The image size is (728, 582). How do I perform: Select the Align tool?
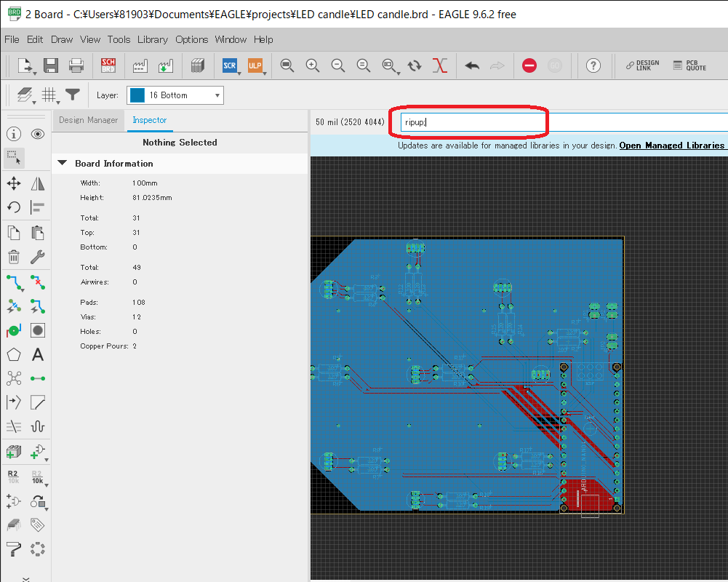38,207
